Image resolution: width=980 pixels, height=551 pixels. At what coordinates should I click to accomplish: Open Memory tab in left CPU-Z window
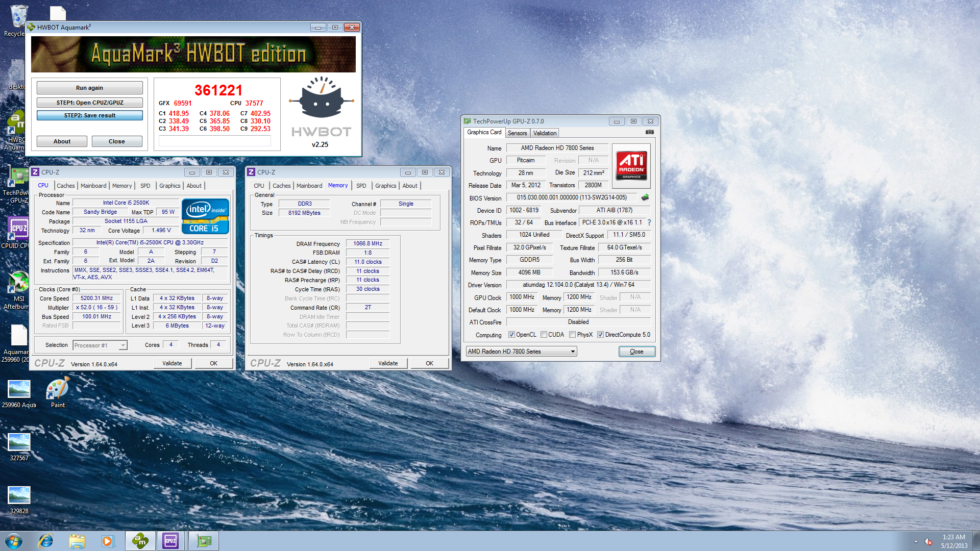click(122, 186)
